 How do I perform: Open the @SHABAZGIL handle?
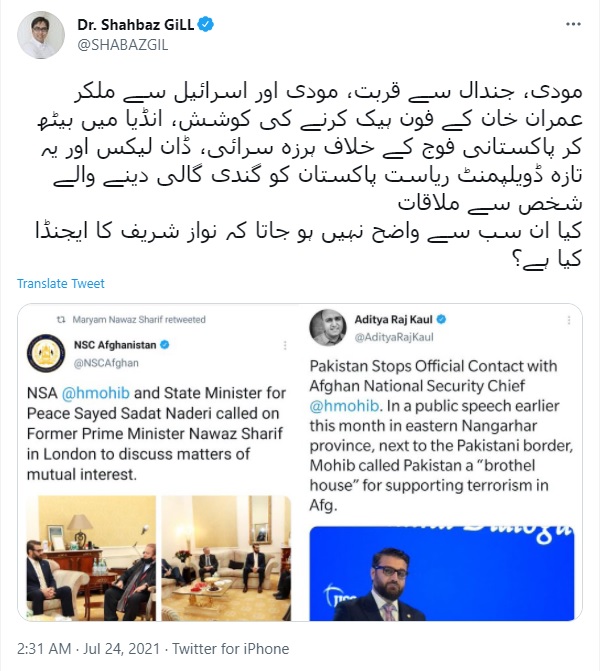pos(123,45)
